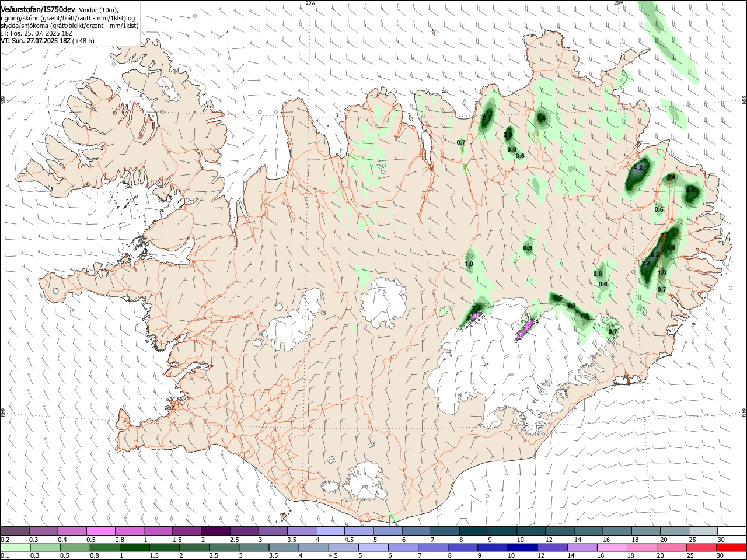Image resolution: width=747 pixels, height=560 pixels.
Task: Click the 0.1 tick label in the lower legend
Action: point(5,556)
